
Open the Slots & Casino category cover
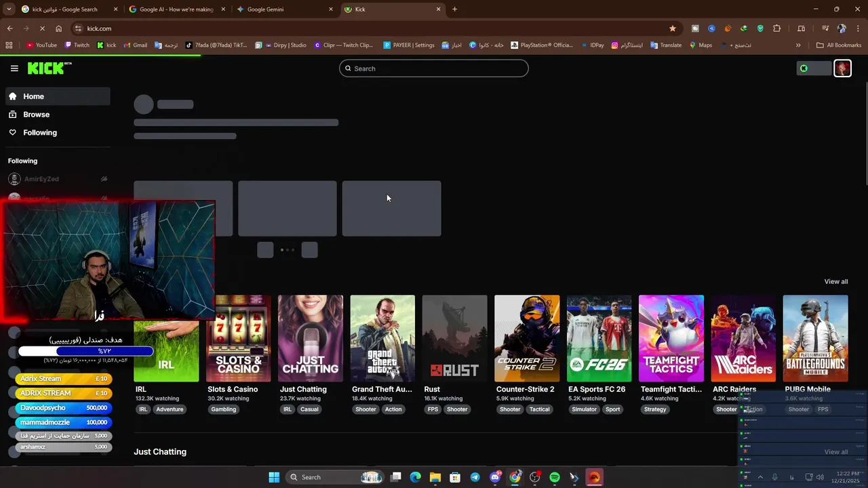pyautogui.click(x=238, y=338)
